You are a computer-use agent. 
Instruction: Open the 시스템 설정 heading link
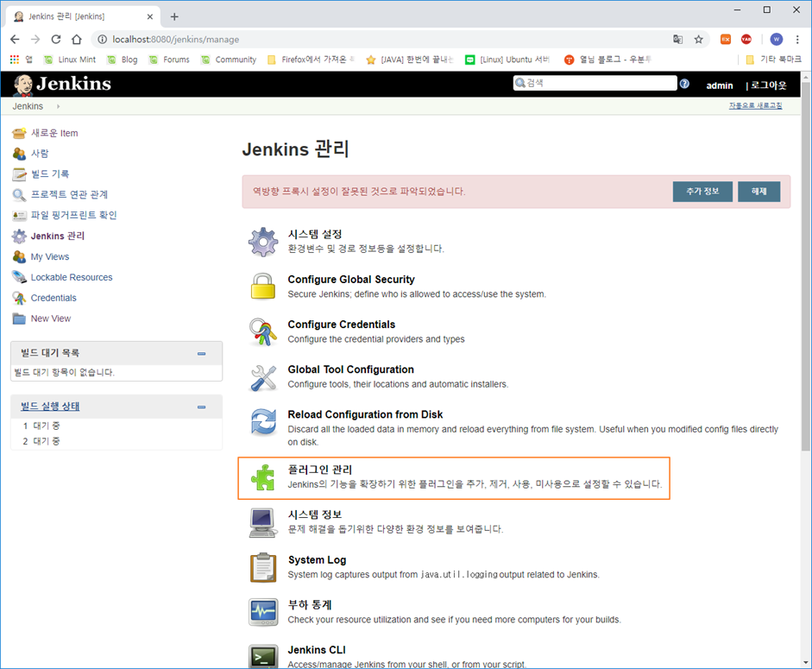tap(314, 234)
